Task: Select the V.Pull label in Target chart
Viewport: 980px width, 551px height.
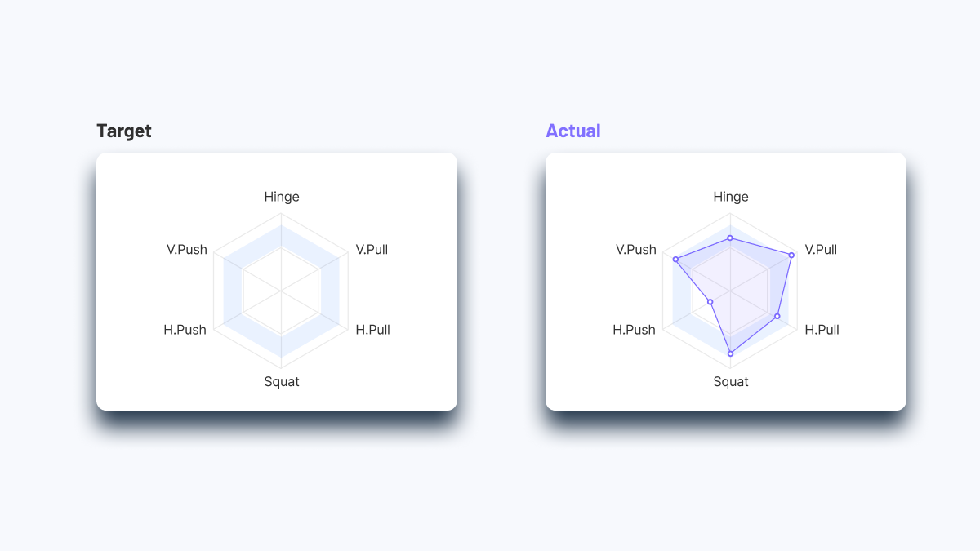Action: (372, 250)
